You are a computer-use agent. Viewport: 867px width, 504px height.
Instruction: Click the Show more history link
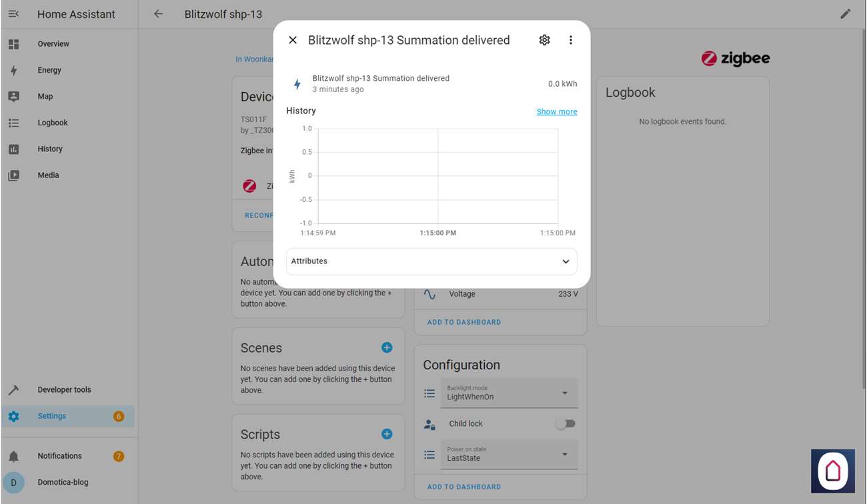coord(557,111)
